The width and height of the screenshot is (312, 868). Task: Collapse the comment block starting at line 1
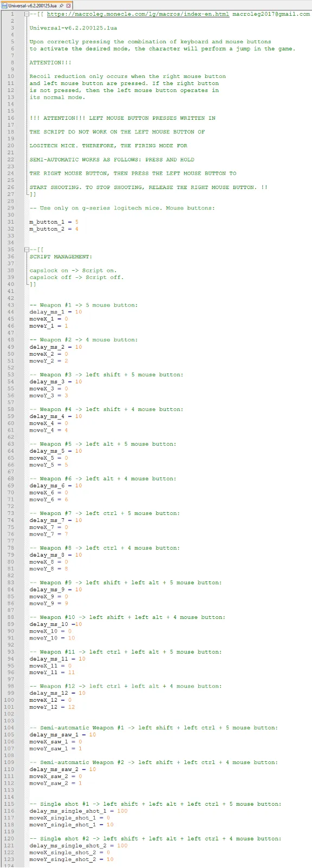pyautogui.click(x=26, y=14)
